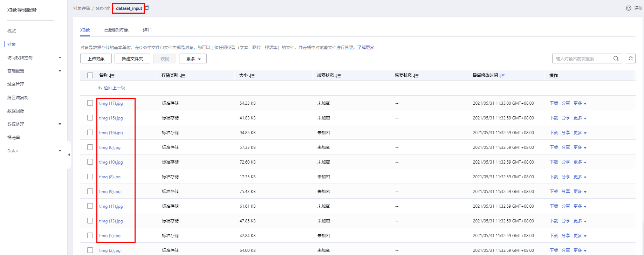The width and height of the screenshot is (644, 255).
Task: Open the 更多 toolbar dropdown
Action: coord(193,59)
